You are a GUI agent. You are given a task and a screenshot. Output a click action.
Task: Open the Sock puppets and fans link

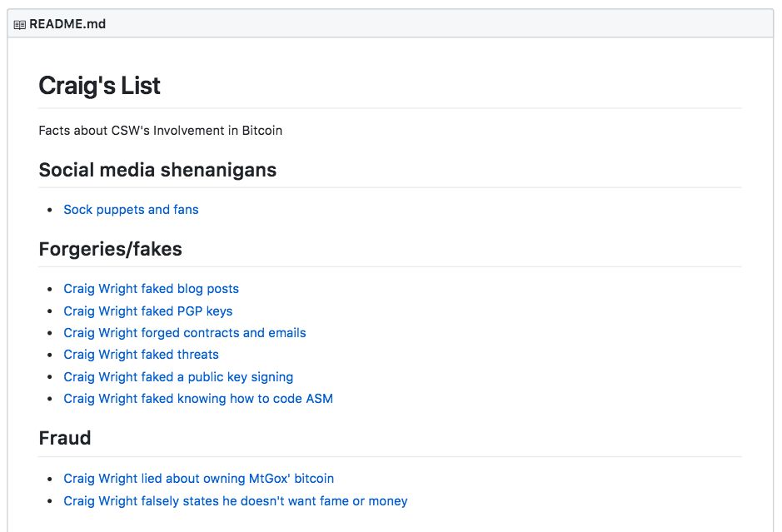pos(131,210)
